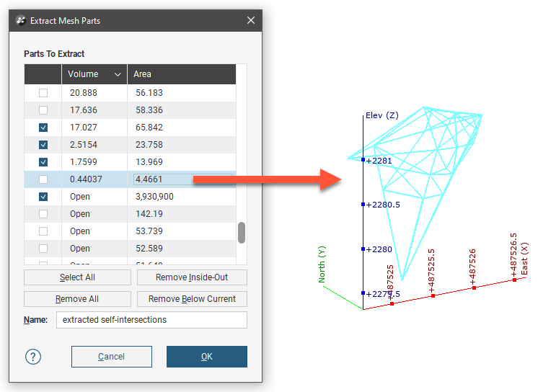Check the 17.636 volume part

43,110
